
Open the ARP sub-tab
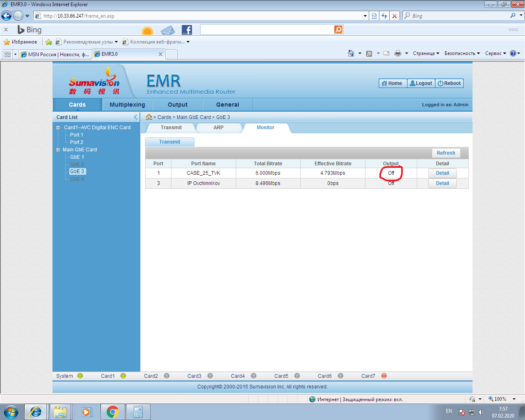click(x=219, y=128)
